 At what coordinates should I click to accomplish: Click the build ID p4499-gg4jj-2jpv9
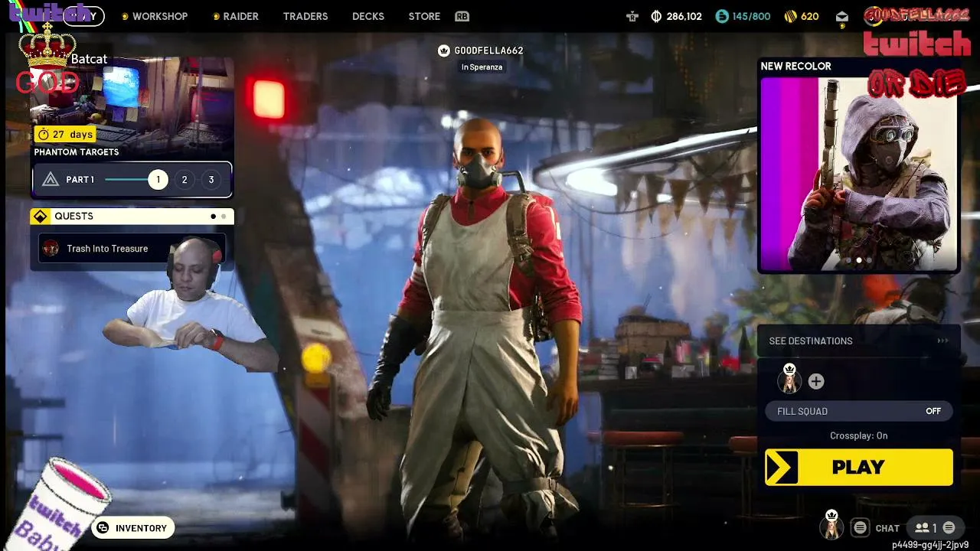tap(930, 545)
